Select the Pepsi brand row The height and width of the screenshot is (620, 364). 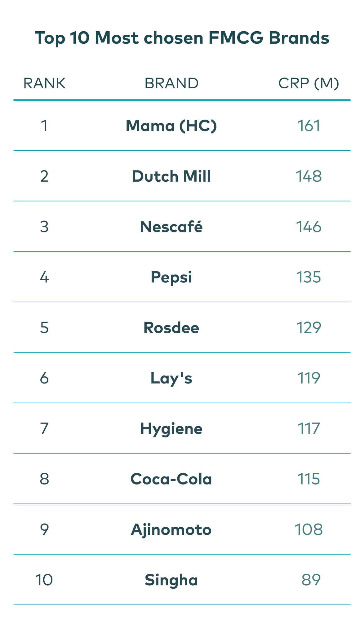pyautogui.click(x=171, y=277)
